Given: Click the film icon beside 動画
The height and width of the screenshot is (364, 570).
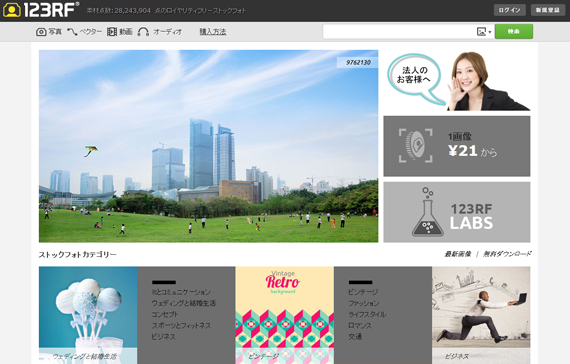Looking at the screenshot, I should [112, 32].
